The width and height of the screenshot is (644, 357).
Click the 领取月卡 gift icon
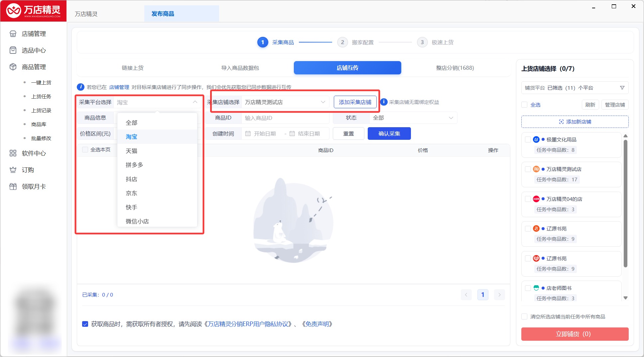pyautogui.click(x=13, y=186)
